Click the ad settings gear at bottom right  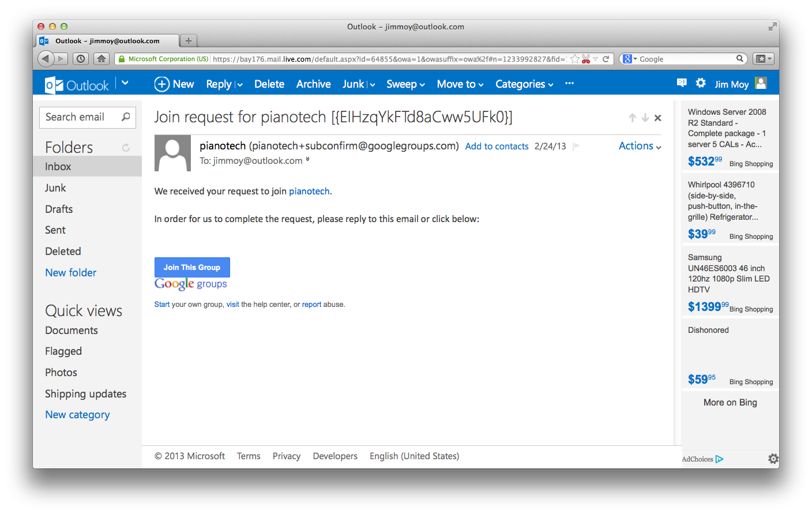pyautogui.click(x=773, y=459)
